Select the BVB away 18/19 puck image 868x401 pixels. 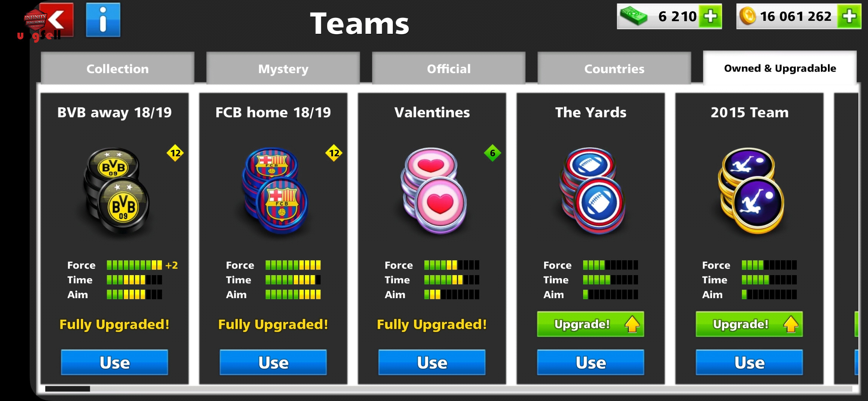point(116,191)
